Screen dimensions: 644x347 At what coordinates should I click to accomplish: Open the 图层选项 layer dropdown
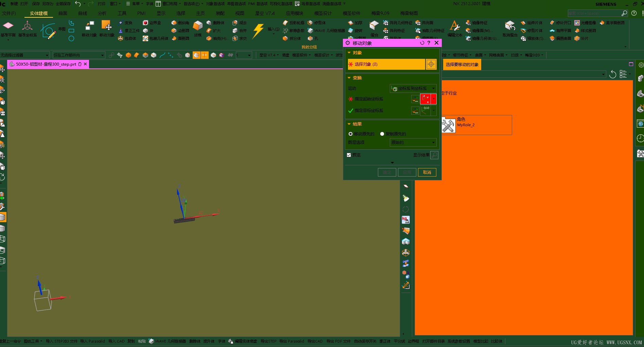coord(413,143)
